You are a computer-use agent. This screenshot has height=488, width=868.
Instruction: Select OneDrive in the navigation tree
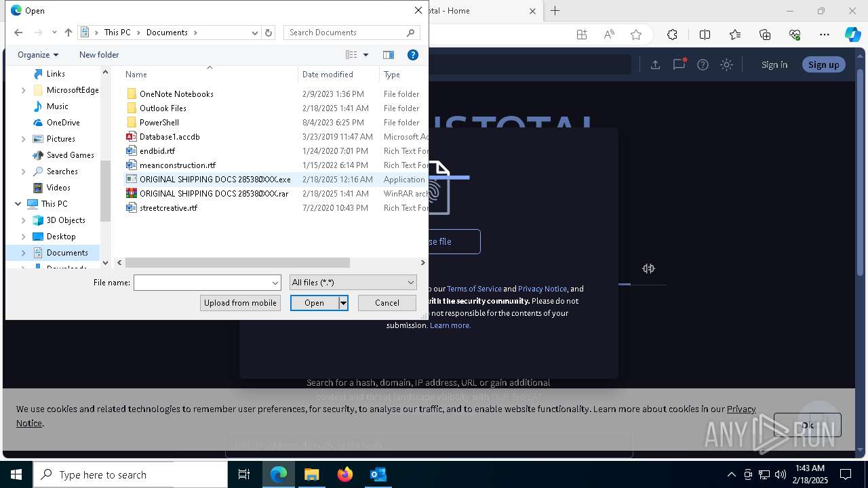[x=63, y=123]
